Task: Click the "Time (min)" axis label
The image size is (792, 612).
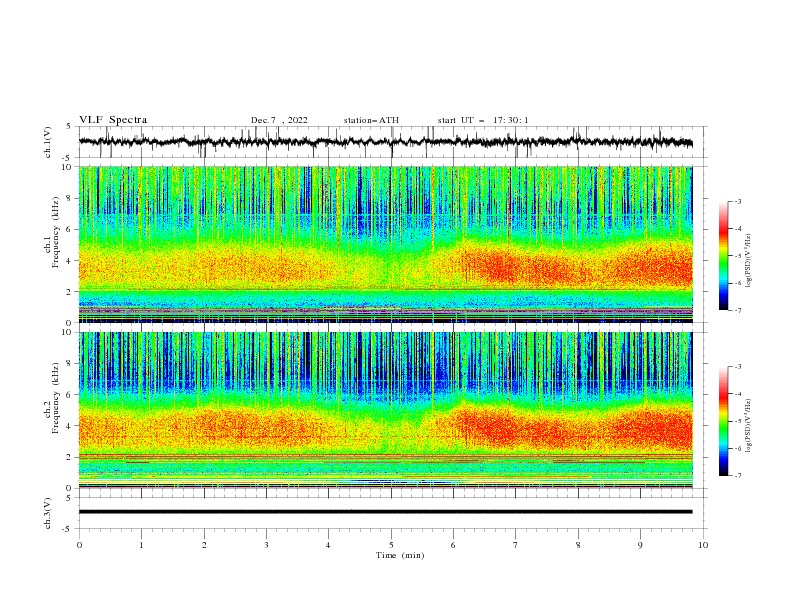Action: pos(400,555)
